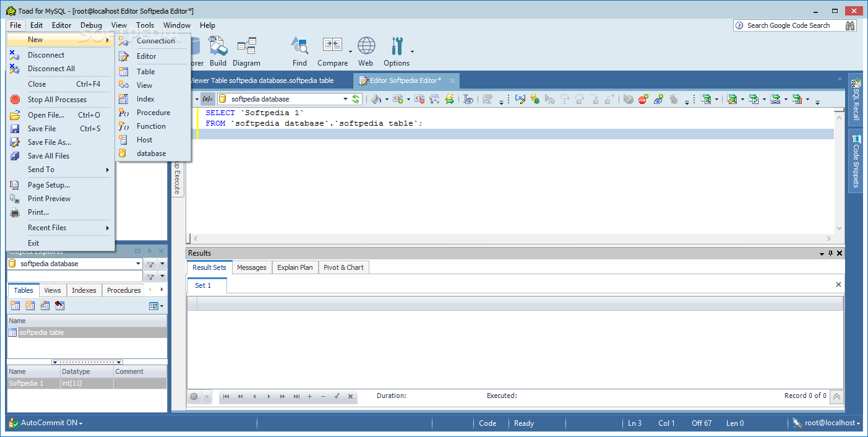Toggle AutoCommit ON status
Viewport: 868px width, 437px height.
click(x=46, y=423)
